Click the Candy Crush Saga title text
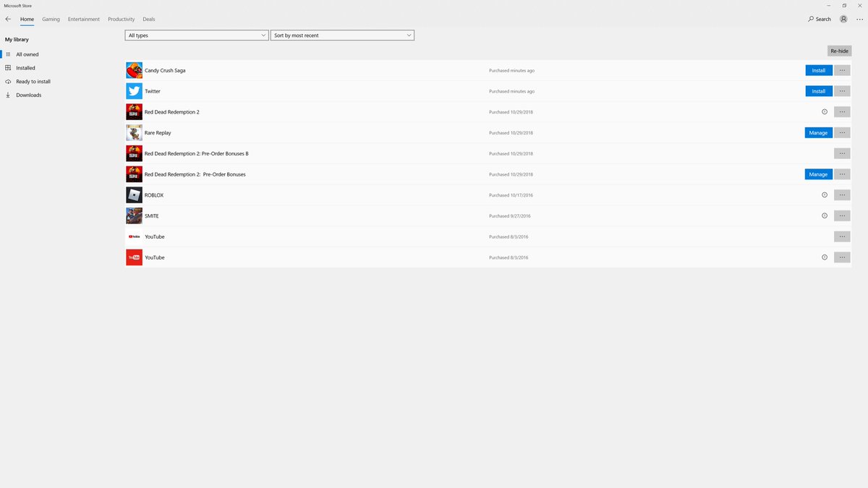The width and height of the screenshot is (868, 488). coord(165,71)
